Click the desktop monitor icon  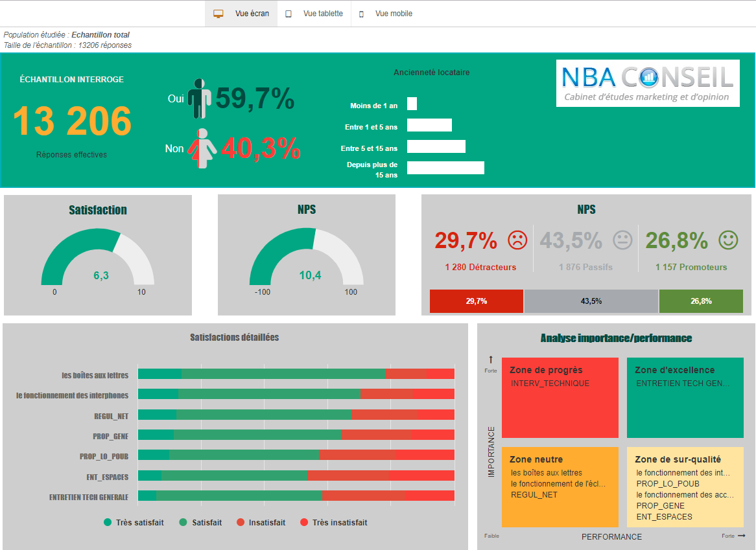click(219, 14)
